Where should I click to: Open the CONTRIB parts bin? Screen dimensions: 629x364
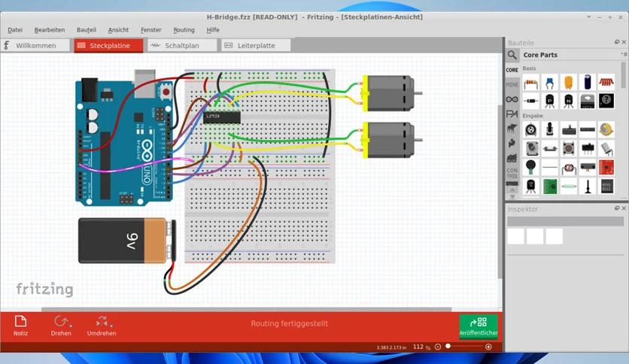[x=512, y=173]
